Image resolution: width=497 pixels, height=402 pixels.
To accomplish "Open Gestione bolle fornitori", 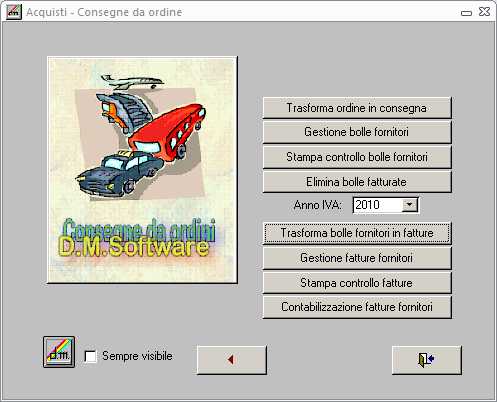I will (357, 132).
